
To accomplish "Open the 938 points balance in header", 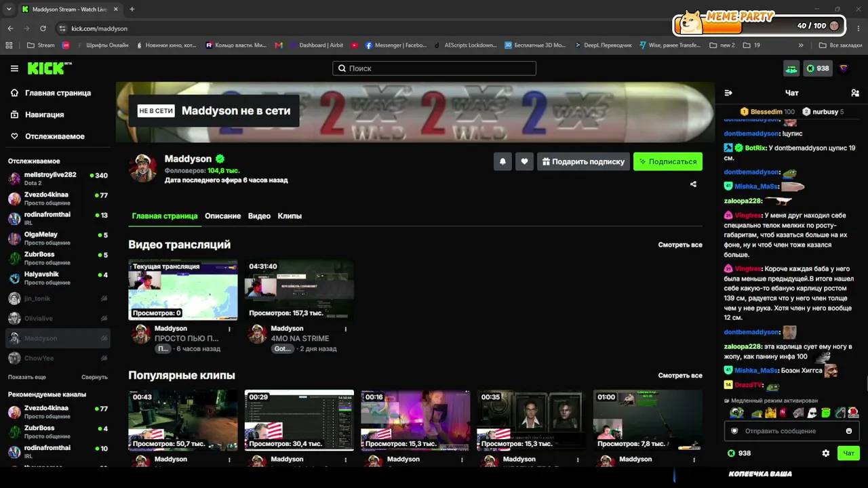I will (817, 68).
